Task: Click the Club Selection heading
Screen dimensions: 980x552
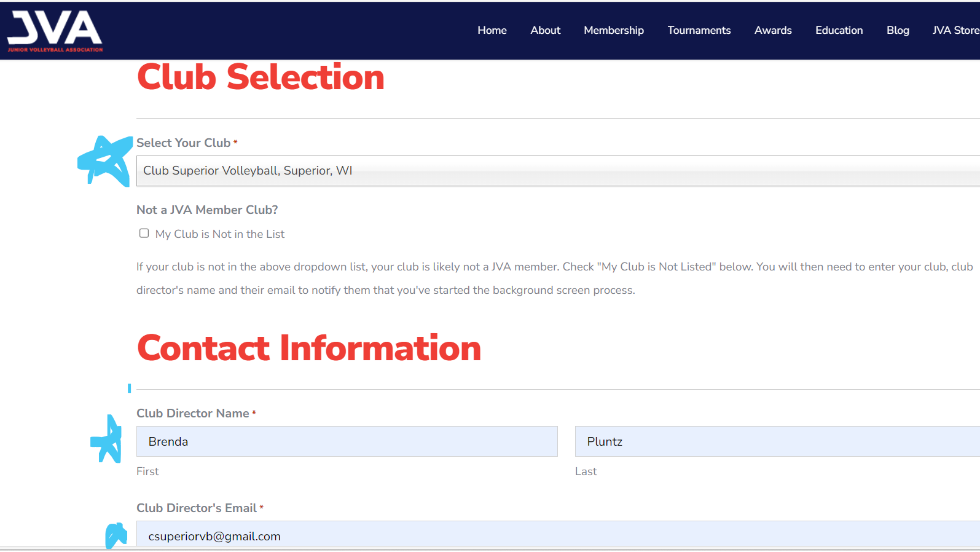Action: (x=261, y=77)
